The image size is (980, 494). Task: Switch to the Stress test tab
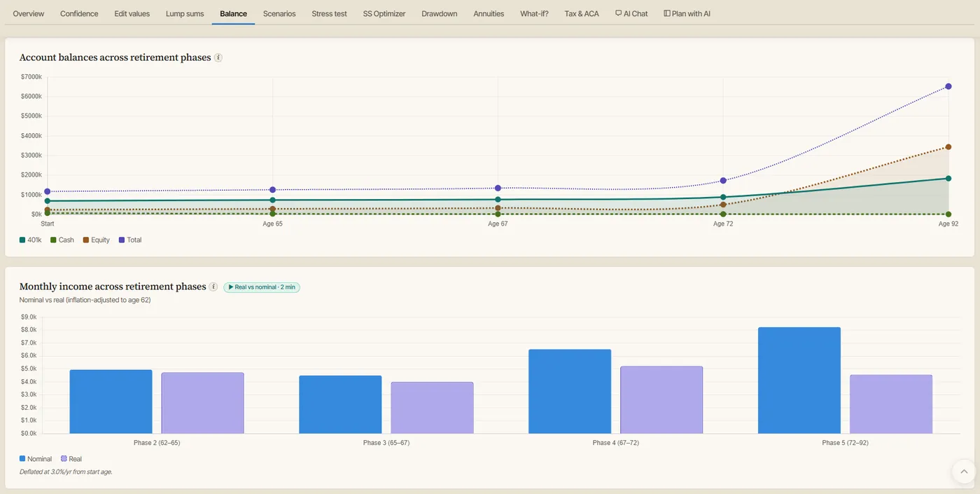329,13
